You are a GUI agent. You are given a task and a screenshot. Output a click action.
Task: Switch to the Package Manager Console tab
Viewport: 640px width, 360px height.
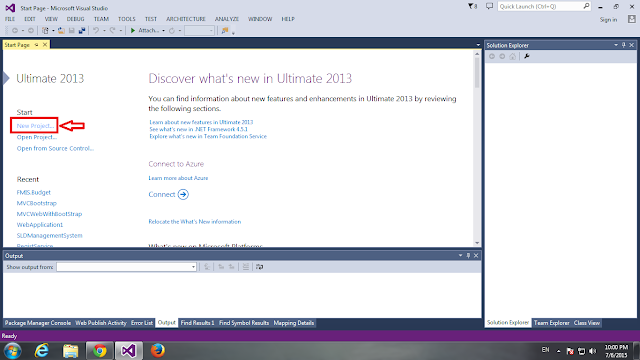[38, 323]
